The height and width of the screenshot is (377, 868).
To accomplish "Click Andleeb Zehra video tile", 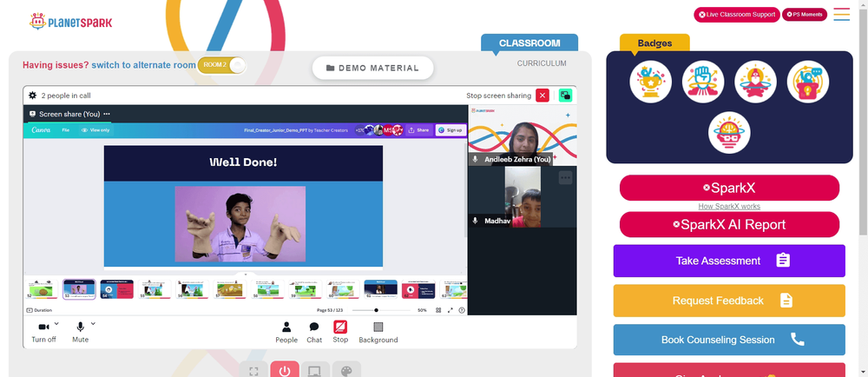I will click(523, 136).
